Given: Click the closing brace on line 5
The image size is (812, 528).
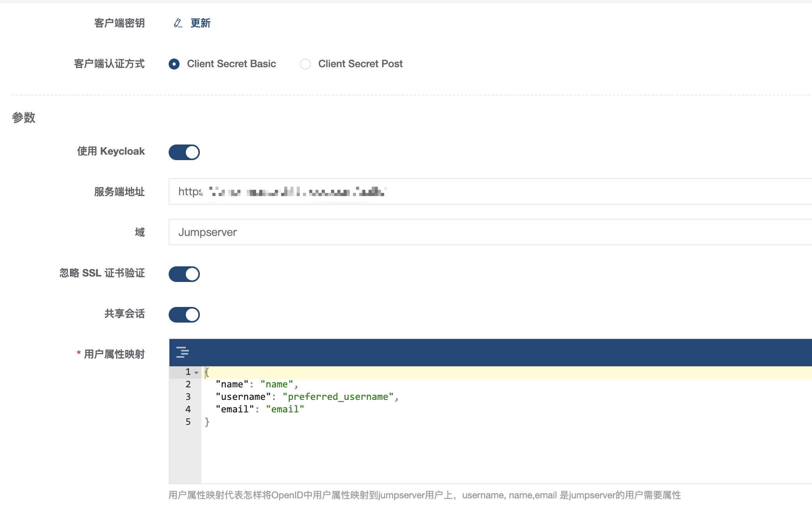Looking at the screenshot, I should (207, 422).
